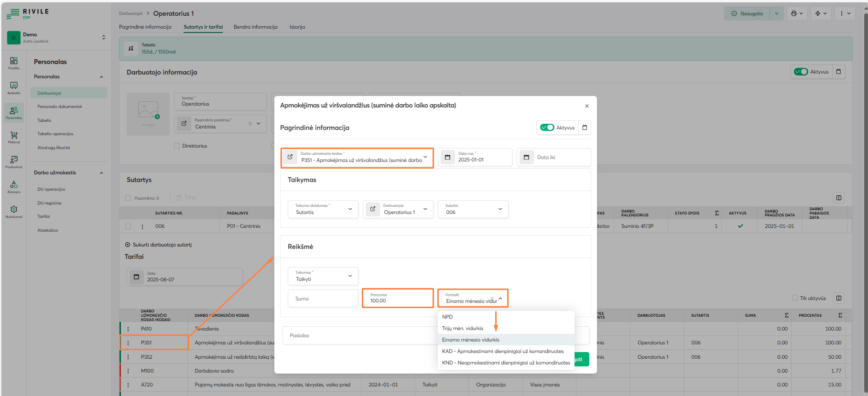
Task: Click the calendar icon next to Data iki
Action: tap(526, 157)
